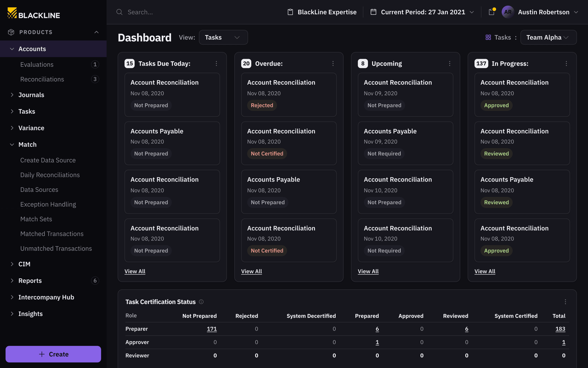Open the Tasks Due Today options menu
588x368 pixels.
216,63
